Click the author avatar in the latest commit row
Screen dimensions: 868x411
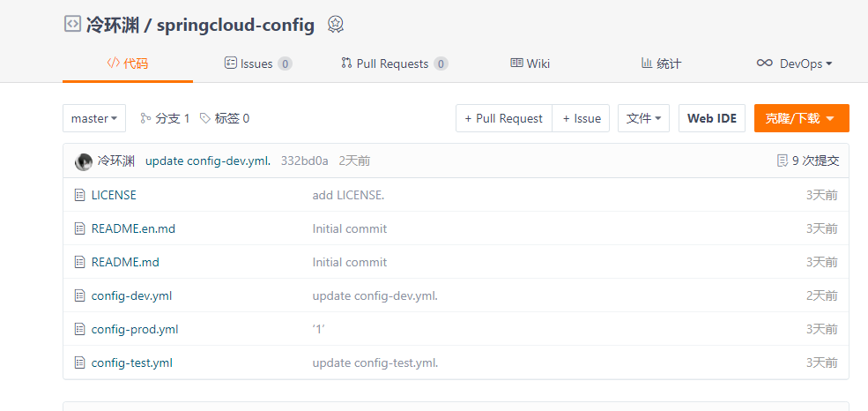coord(84,161)
